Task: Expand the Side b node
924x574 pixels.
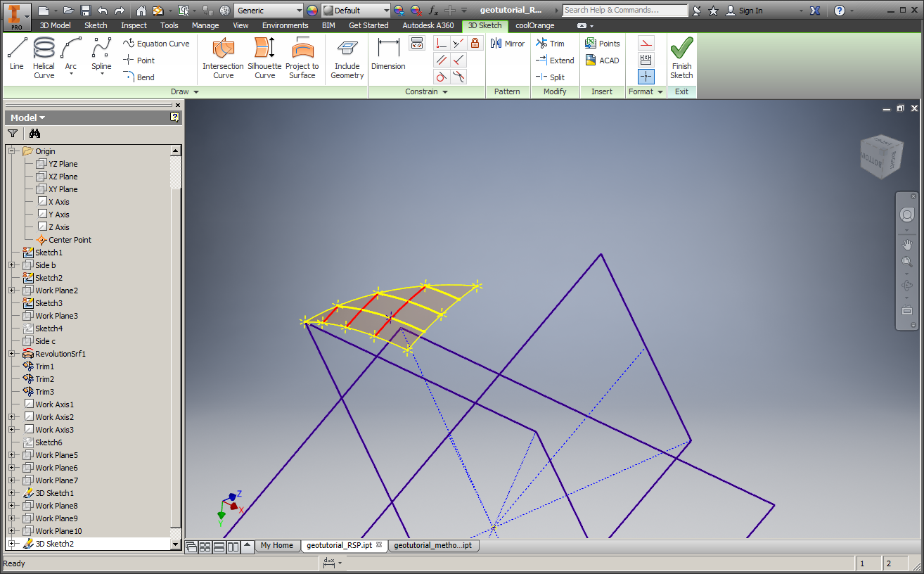Action: click(12, 265)
